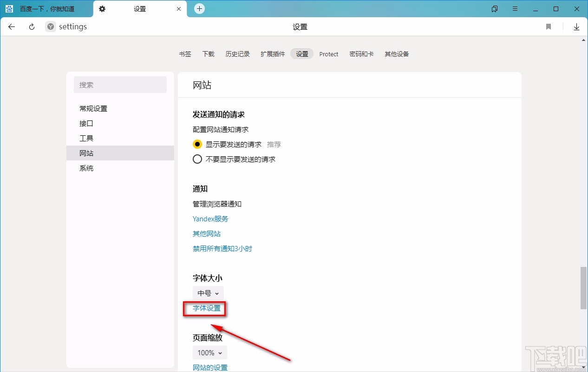Click the site badge in the address bar

[50, 27]
